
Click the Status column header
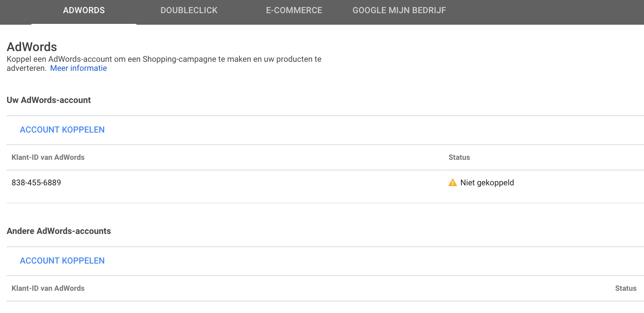459,157
